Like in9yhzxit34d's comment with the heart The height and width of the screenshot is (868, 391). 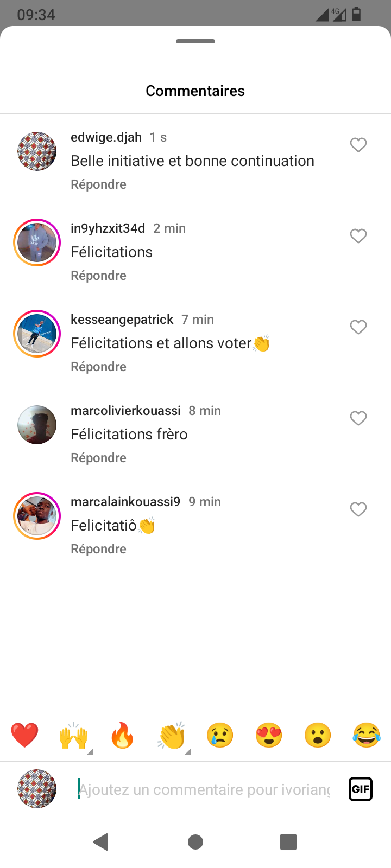[x=358, y=236]
